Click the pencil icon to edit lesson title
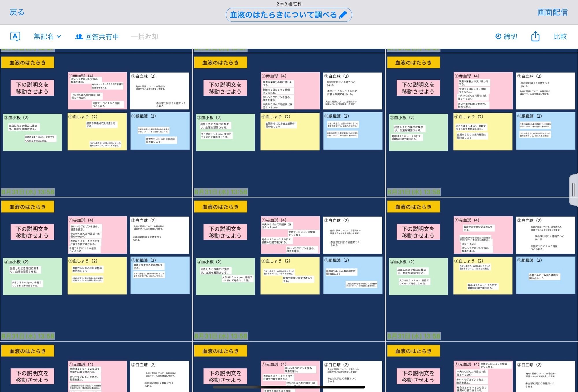 tap(342, 14)
